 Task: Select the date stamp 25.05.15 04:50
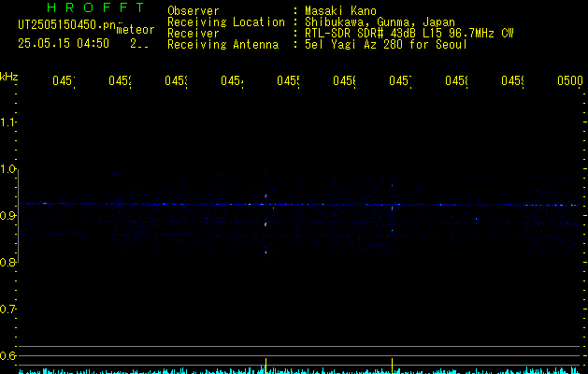point(64,44)
